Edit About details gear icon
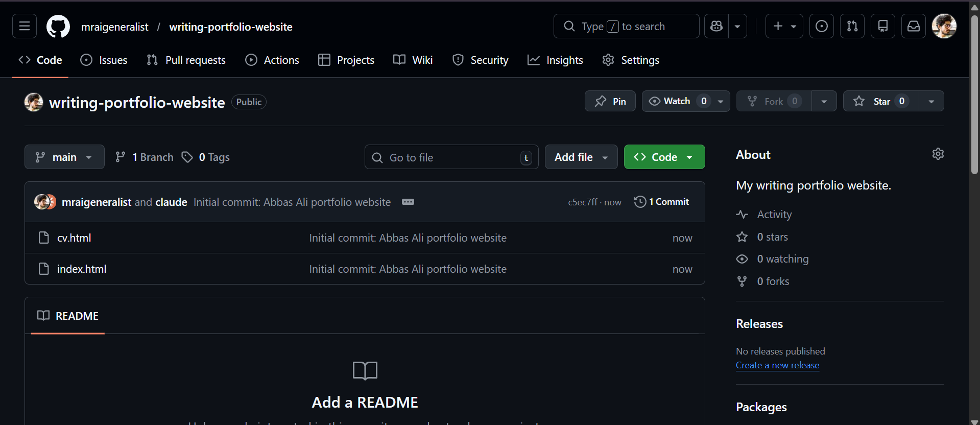The image size is (980, 425). tap(938, 154)
